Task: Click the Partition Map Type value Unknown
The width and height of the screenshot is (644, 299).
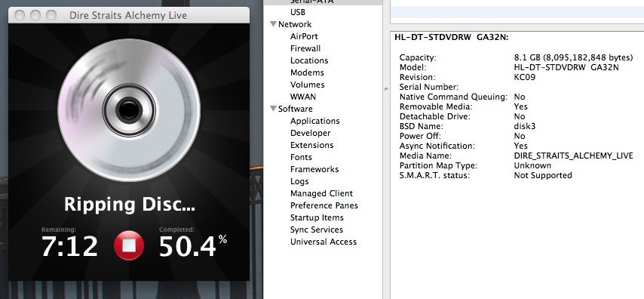Action: (532, 166)
